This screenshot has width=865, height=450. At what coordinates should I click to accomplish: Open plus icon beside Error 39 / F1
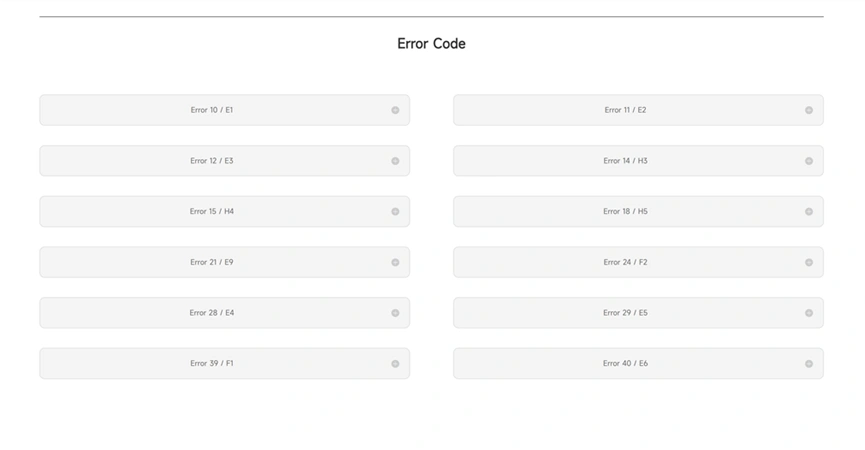(x=395, y=364)
